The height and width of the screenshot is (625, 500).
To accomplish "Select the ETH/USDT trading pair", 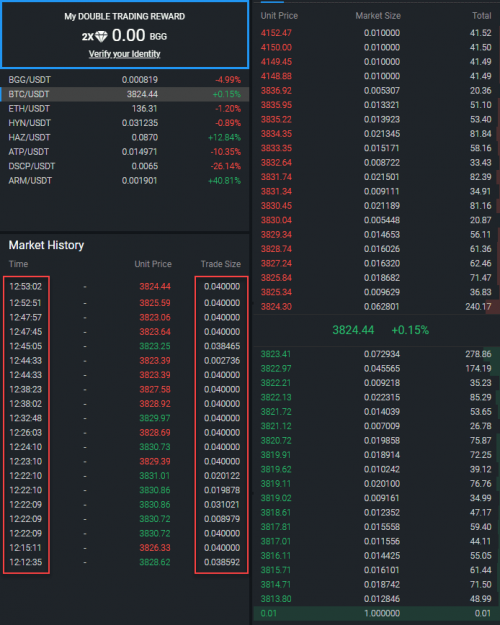I will [x=124, y=108].
